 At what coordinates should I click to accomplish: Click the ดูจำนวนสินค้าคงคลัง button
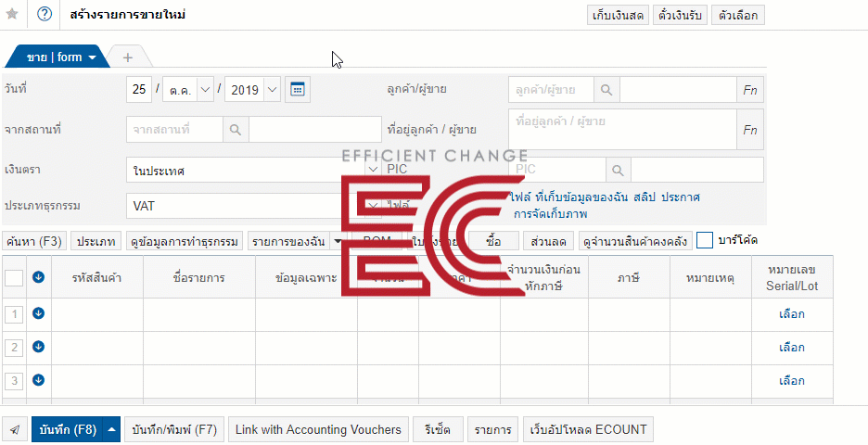635,241
